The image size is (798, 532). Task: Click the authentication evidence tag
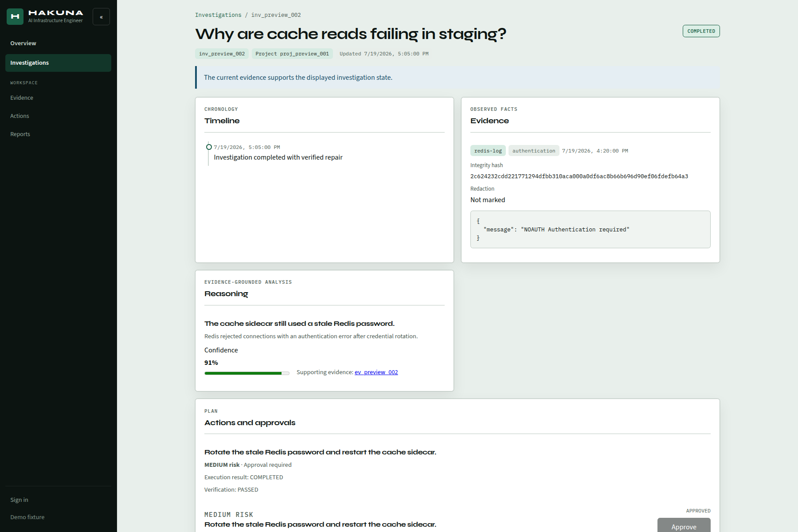coord(534,151)
